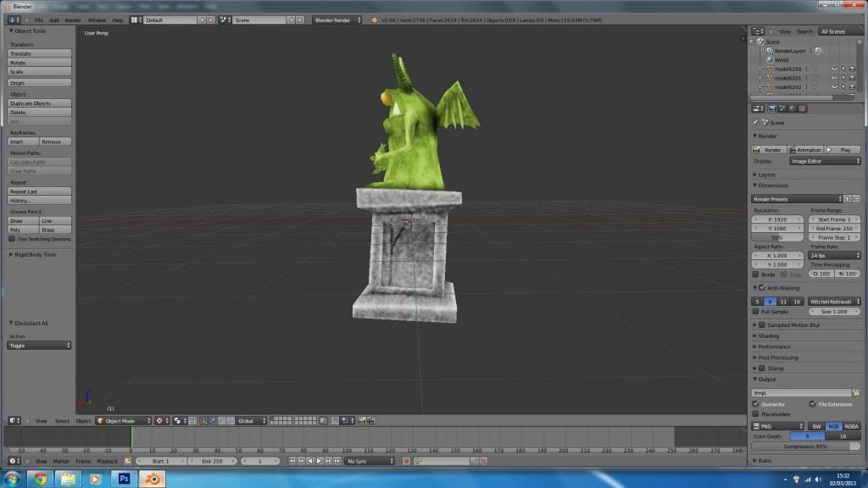Select the Physics properties tab icon
The width and height of the screenshot is (868, 488).
(x=802, y=108)
